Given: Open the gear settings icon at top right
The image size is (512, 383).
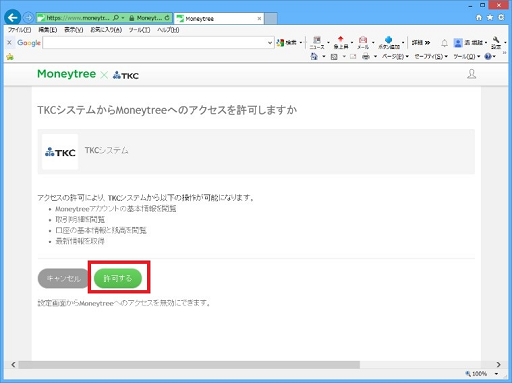Looking at the screenshot, I should click(501, 17).
